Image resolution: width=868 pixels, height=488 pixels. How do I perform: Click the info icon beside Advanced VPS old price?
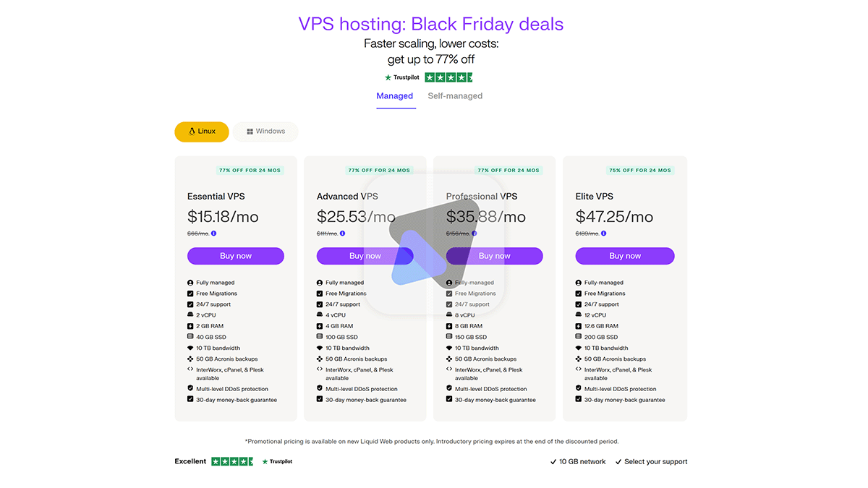[343, 234]
